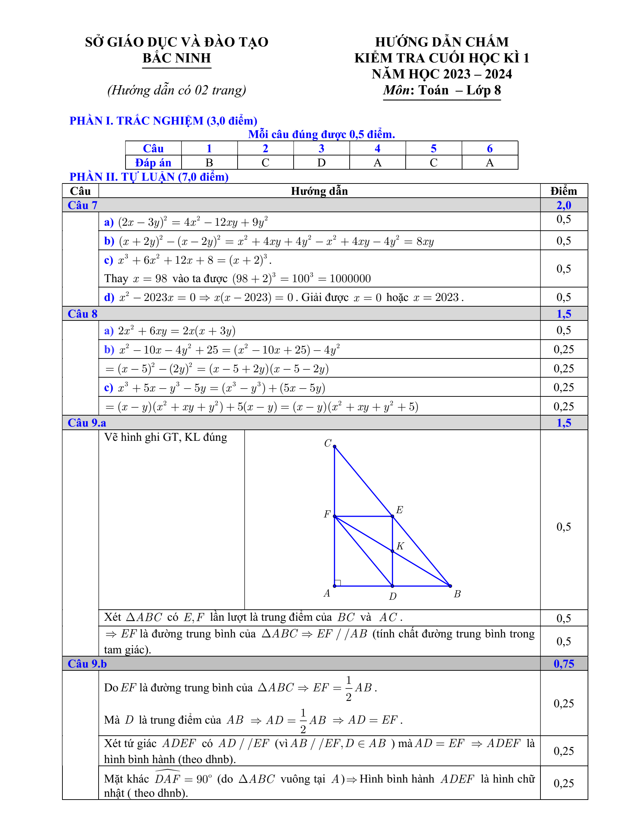
Task: Click answer cell B under question 1
Action: [x=210, y=163]
